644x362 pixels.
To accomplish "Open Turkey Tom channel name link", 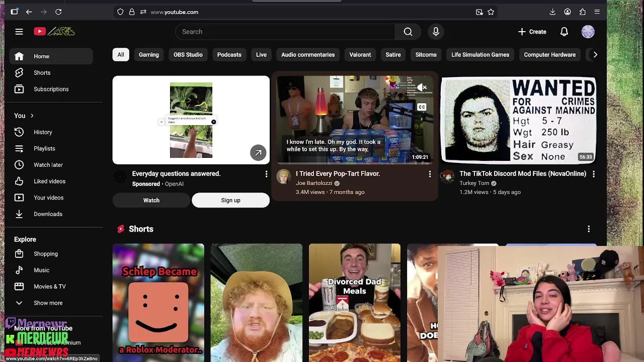I will [x=474, y=183].
